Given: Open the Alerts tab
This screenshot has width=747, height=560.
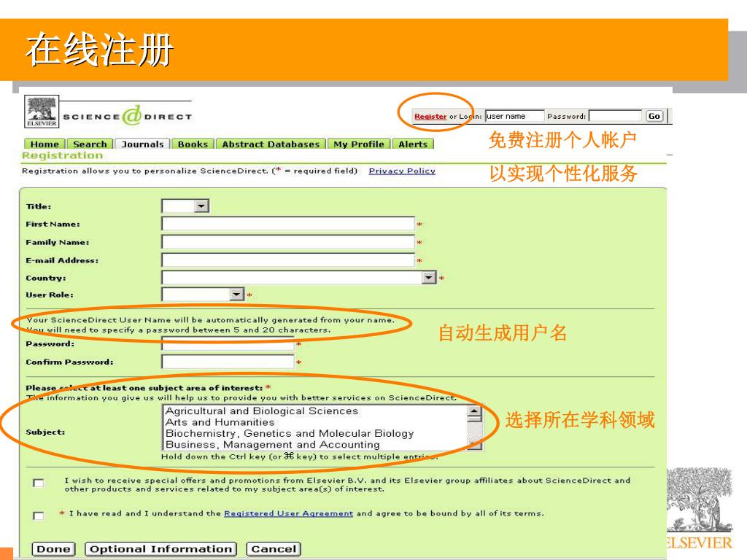Looking at the screenshot, I should click(413, 144).
